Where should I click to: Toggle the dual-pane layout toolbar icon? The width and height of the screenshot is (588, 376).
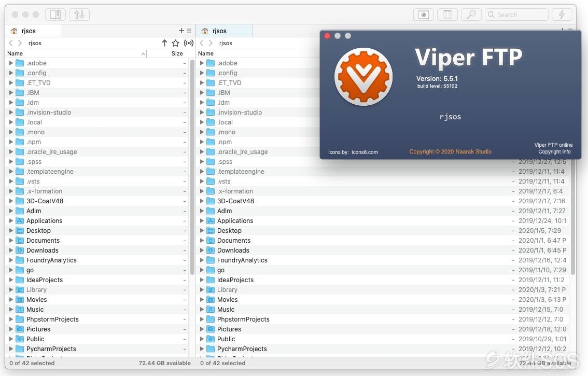point(55,15)
